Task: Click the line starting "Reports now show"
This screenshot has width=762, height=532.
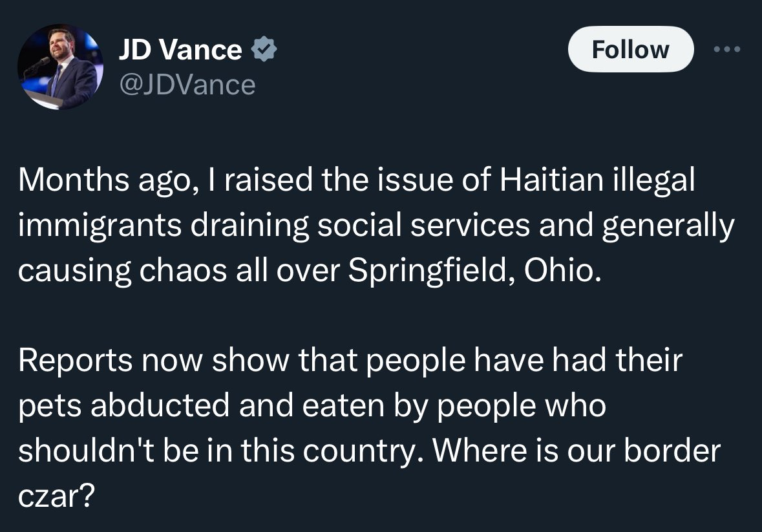Action: [x=350, y=361]
